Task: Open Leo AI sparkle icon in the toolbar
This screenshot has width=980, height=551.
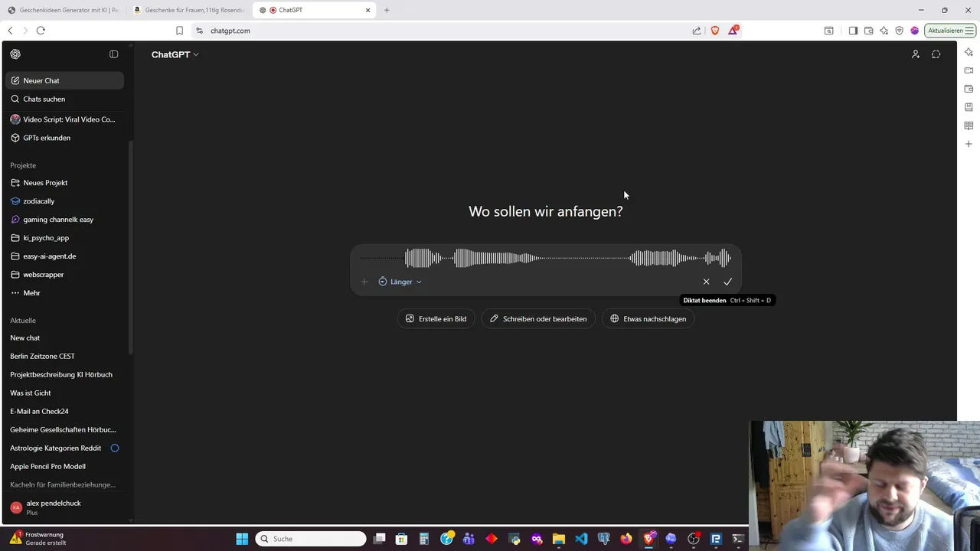Action: click(x=884, y=31)
